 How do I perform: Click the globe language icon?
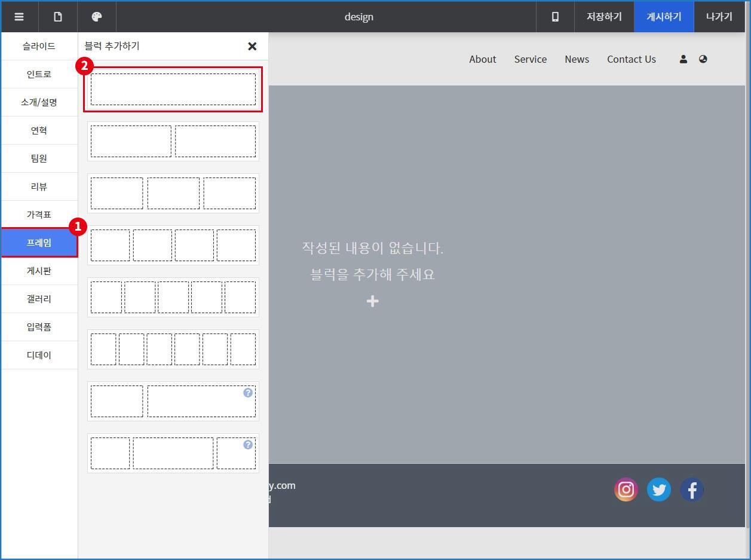tap(703, 59)
